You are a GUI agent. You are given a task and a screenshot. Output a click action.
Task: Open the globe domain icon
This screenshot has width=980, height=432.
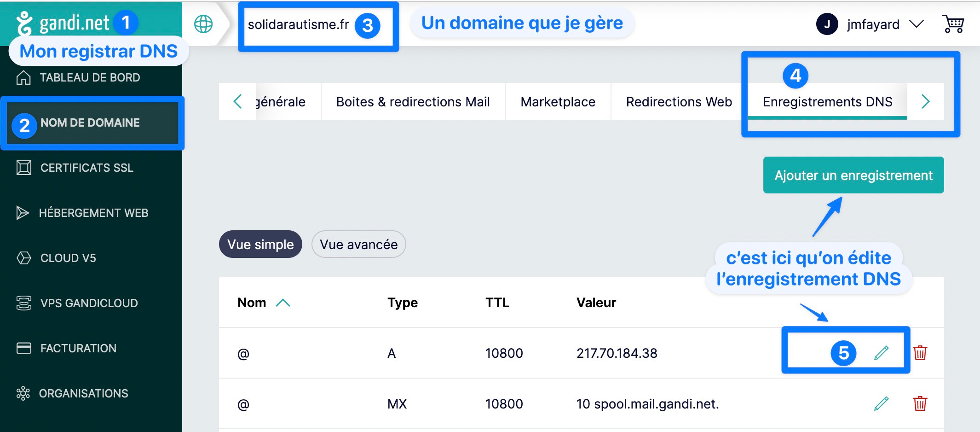[x=203, y=24]
